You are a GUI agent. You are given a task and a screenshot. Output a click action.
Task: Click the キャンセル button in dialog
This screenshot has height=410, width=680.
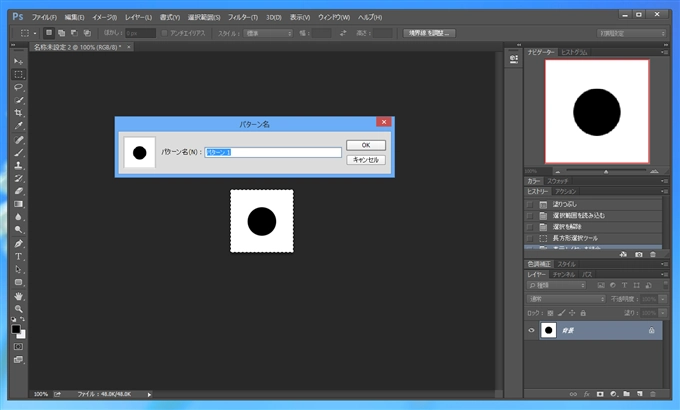(366, 160)
